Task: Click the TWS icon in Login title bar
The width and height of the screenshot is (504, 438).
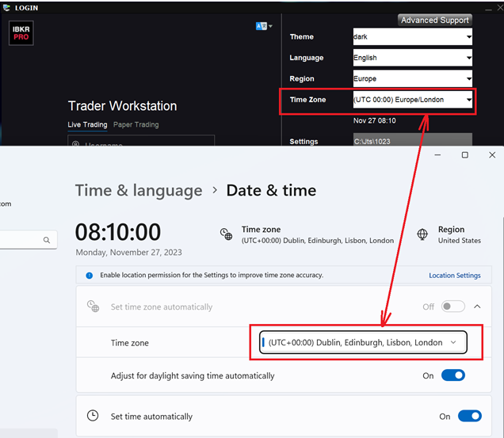Action: click(x=7, y=8)
